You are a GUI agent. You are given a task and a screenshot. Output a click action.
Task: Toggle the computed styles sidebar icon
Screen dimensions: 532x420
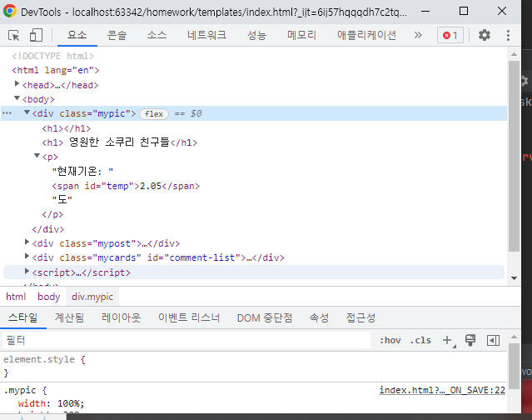(x=493, y=340)
